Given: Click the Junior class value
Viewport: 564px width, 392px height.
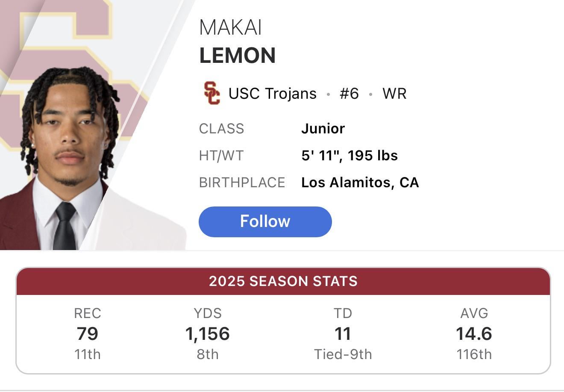Looking at the screenshot, I should [x=323, y=128].
